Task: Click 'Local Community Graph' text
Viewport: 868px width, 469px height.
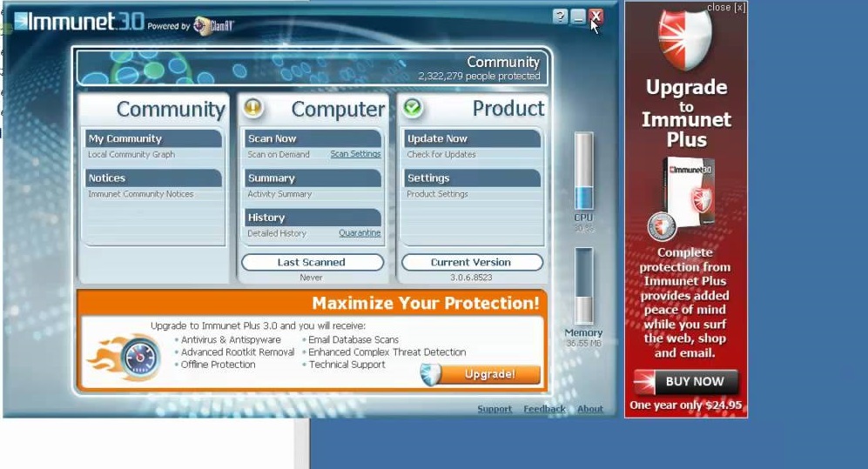Action: [131, 154]
